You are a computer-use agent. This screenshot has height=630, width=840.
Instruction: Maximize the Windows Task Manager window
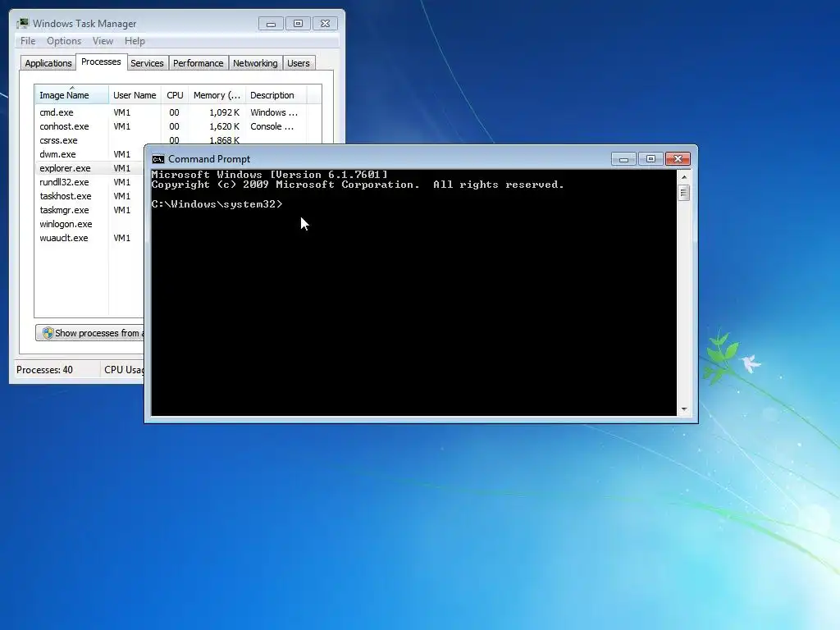298,24
